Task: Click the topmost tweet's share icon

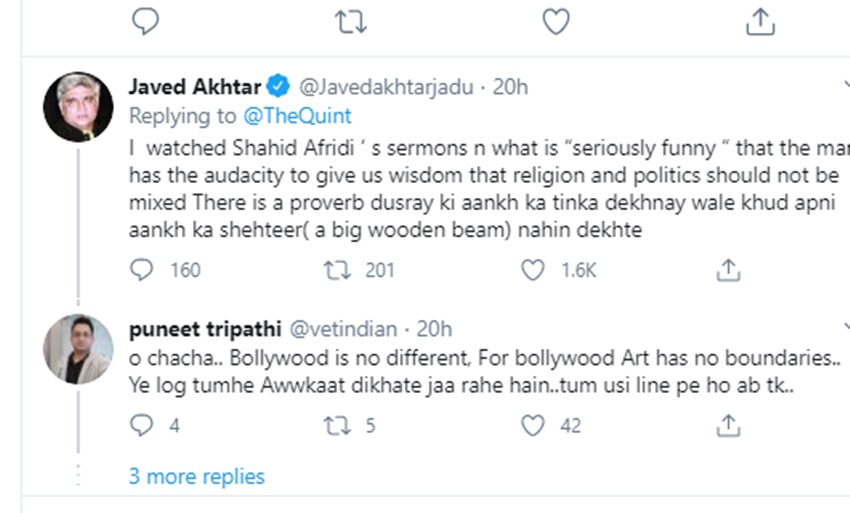Action: tap(760, 20)
